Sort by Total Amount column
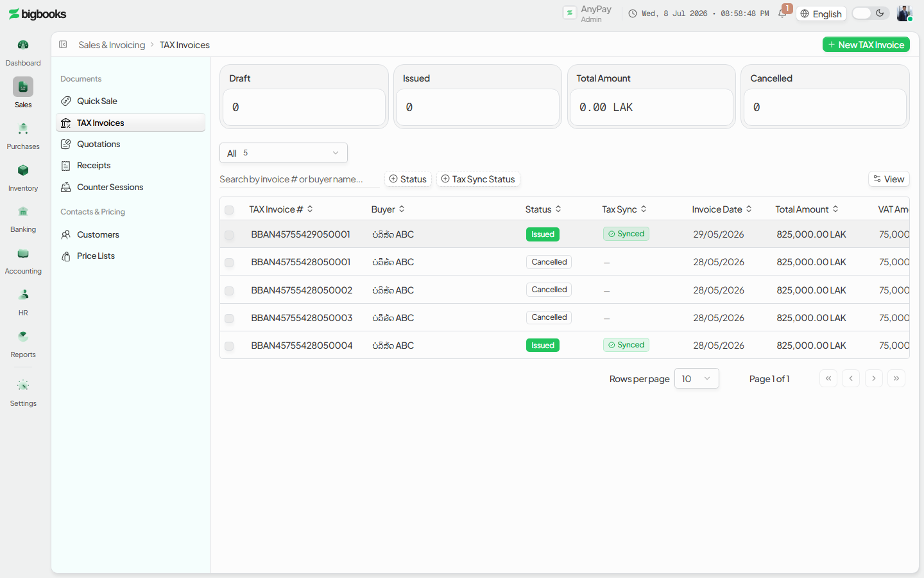924x578 pixels. pos(807,209)
